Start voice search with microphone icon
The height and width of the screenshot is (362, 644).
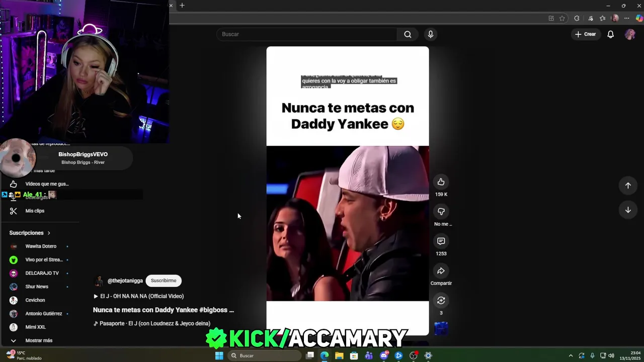coord(430,34)
